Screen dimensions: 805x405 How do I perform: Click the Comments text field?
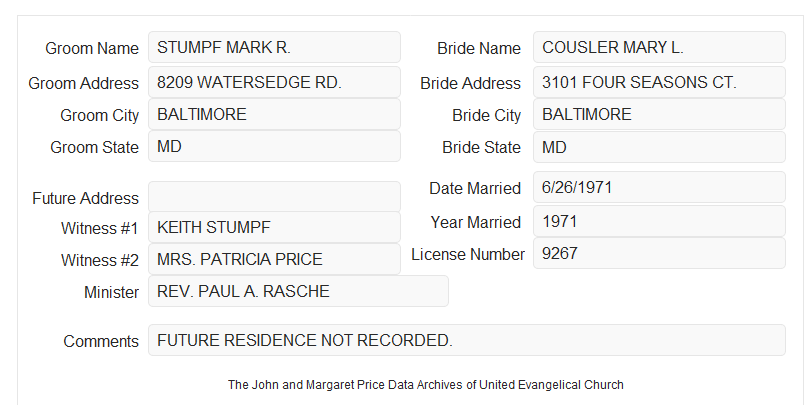467,340
